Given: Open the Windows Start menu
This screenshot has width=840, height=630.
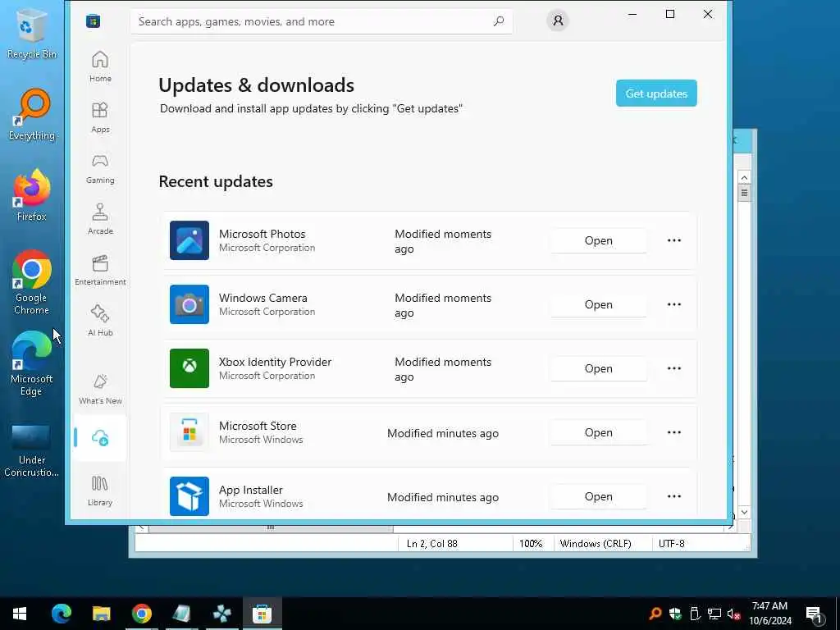Looking at the screenshot, I should pyautogui.click(x=20, y=614).
